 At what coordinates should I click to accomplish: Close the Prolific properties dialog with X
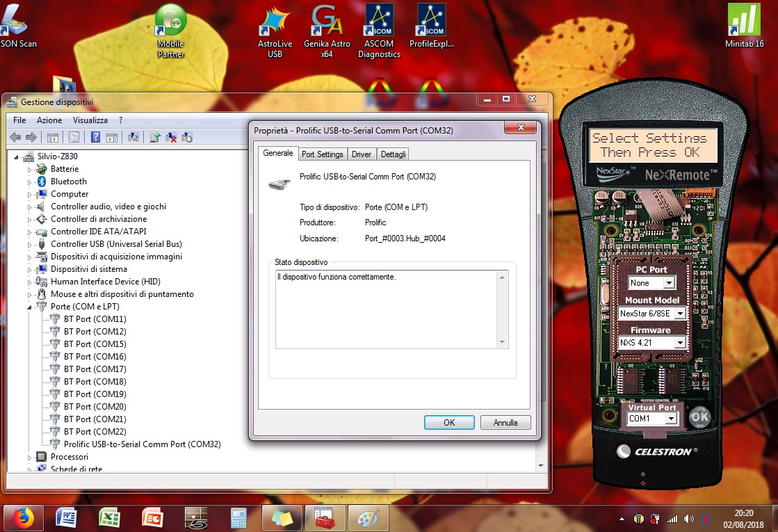(x=521, y=127)
